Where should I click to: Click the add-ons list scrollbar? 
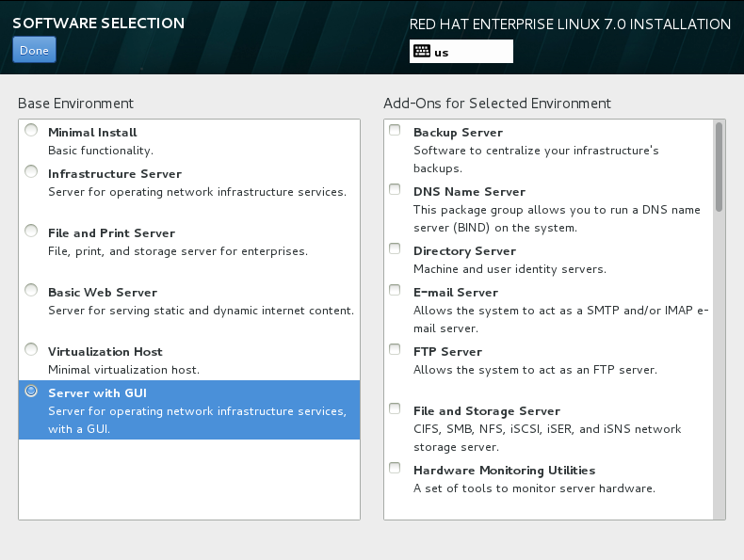(x=720, y=168)
